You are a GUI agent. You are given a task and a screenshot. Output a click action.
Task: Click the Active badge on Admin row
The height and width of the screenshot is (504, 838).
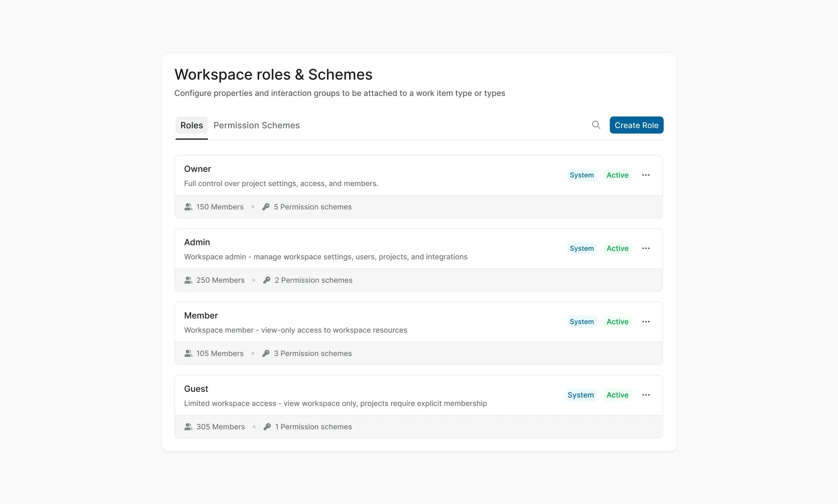coord(618,248)
